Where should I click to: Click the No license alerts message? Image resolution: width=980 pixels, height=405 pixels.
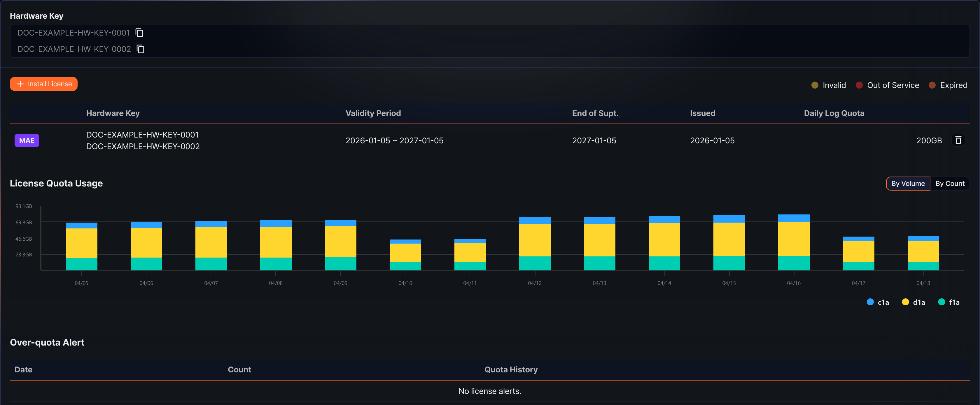tap(490, 391)
